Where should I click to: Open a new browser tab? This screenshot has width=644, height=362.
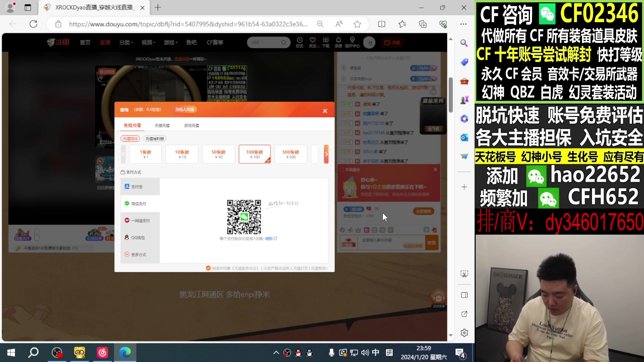point(158,7)
